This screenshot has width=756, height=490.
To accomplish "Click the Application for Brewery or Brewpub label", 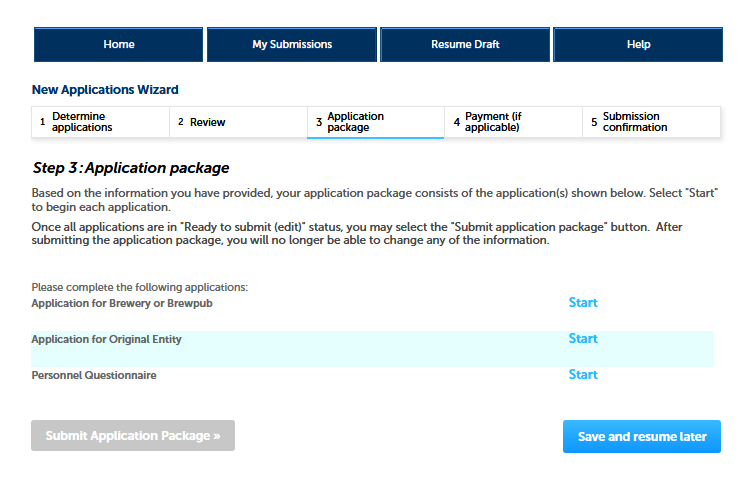I will (122, 303).
